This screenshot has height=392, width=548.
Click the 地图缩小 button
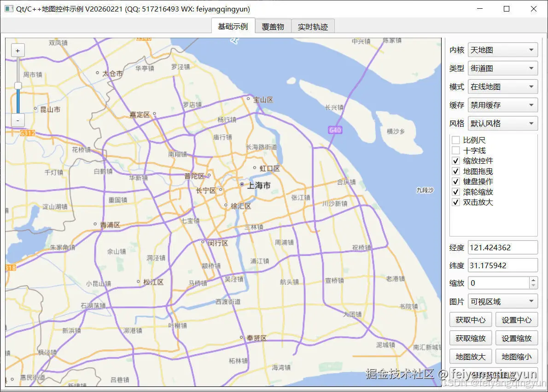517,357
